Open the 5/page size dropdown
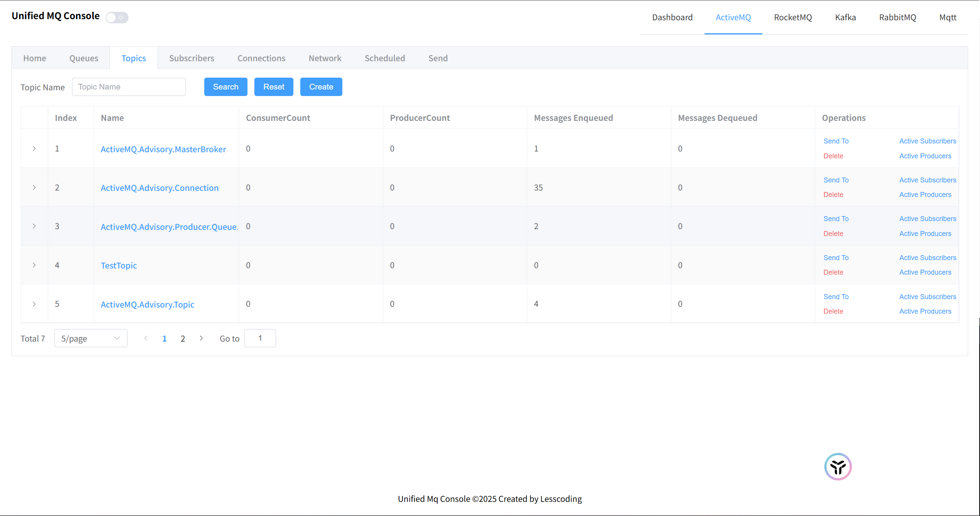980x516 pixels. tap(91, 338)
